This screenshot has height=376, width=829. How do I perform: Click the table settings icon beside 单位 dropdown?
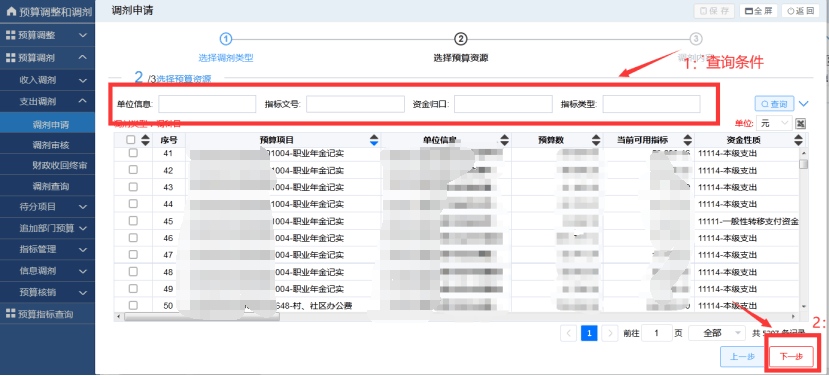pos(800,123)
